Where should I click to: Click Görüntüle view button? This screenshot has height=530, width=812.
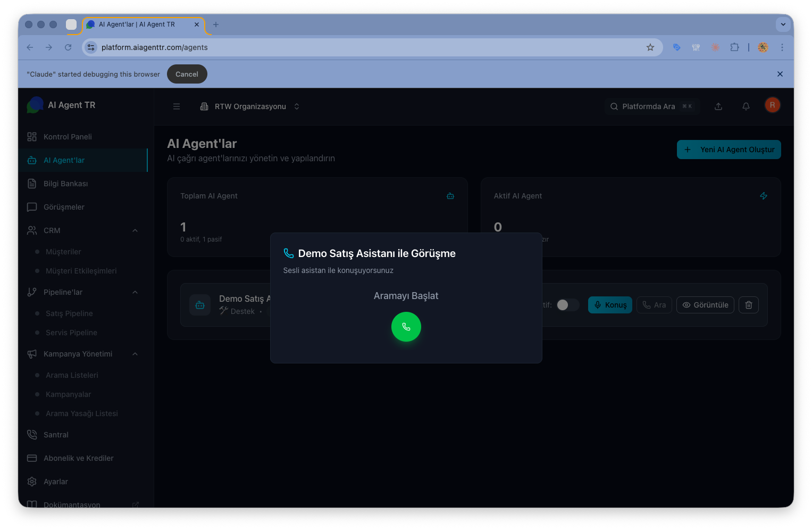[705, 305]
